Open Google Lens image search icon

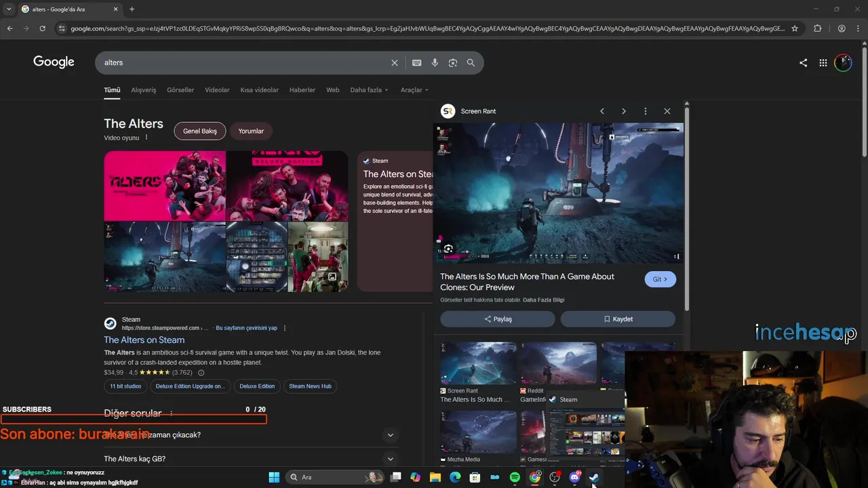pyautogui.click(x=453, y=62)
